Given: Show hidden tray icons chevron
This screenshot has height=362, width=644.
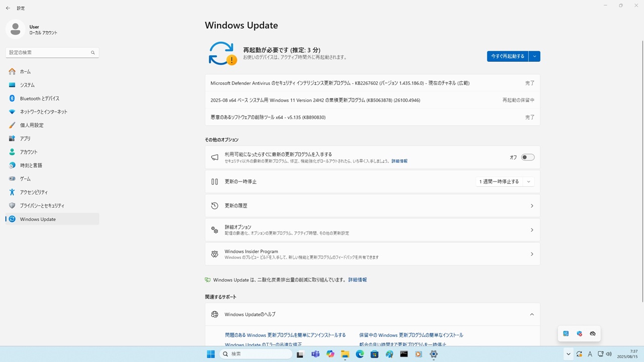Looking at the screenshot, I should (568, 354).
